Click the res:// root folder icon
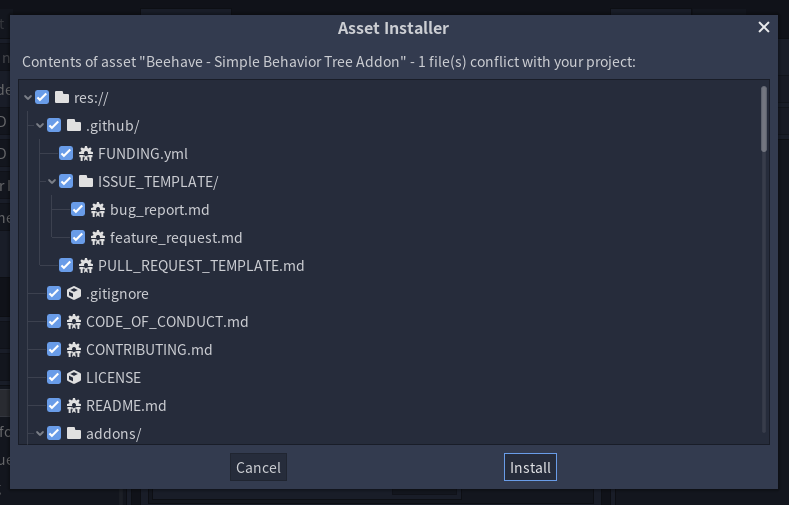Image resolution: width=789 pixels, height=505 pixels. tap(61, 97)
